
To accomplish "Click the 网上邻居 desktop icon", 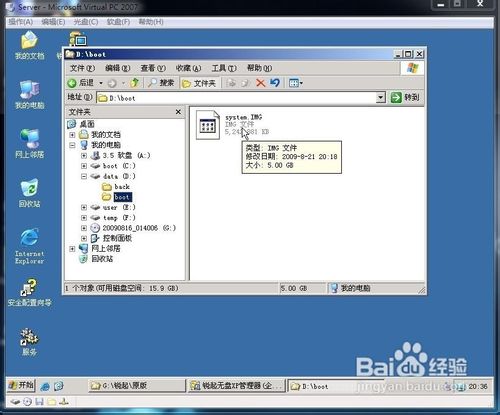I will click(29, 143).
